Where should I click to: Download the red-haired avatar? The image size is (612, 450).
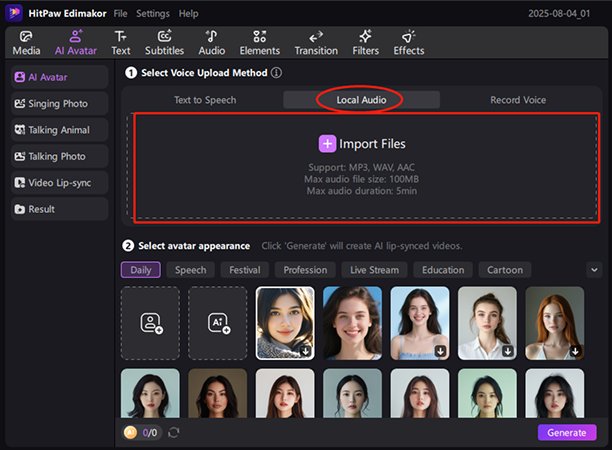pyautogui.click(x=575, y=351)
